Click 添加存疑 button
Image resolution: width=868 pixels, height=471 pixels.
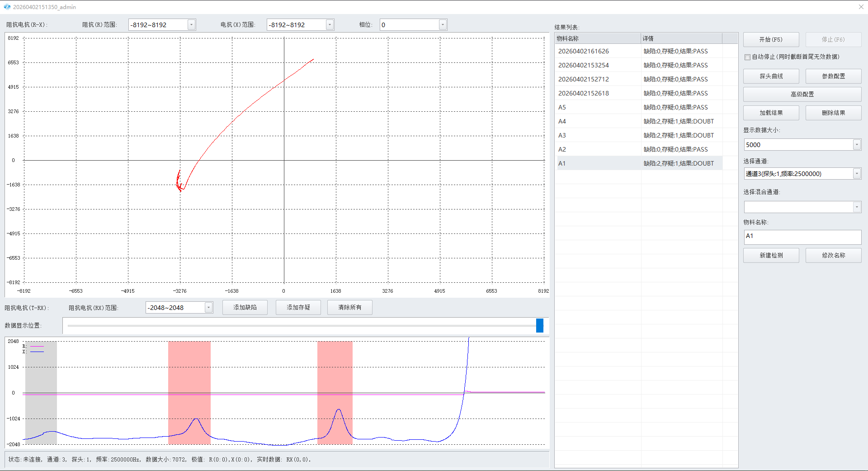(x=298, y=308)
